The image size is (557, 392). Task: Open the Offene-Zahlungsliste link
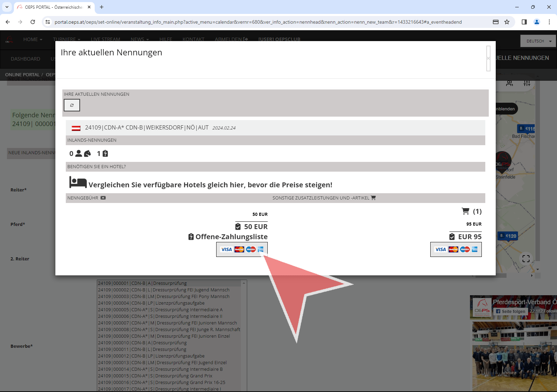pyautogui.click(x=231, y=237)
